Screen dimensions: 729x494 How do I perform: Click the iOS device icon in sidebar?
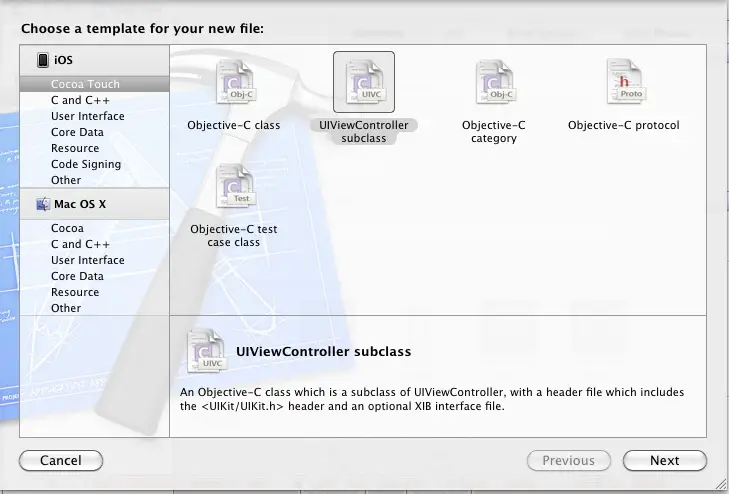click(43, 60)
